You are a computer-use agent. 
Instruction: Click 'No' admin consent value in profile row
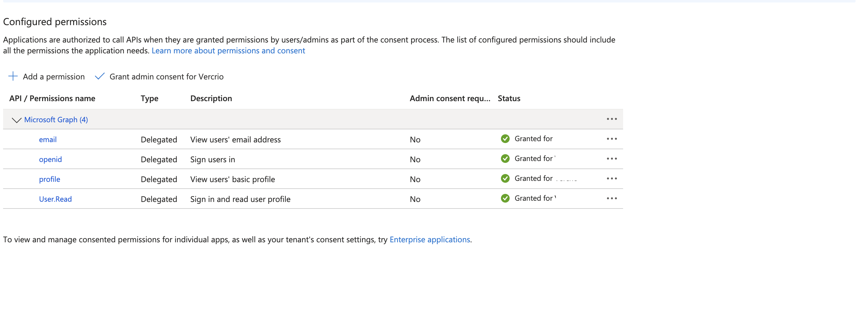(415, 179)
